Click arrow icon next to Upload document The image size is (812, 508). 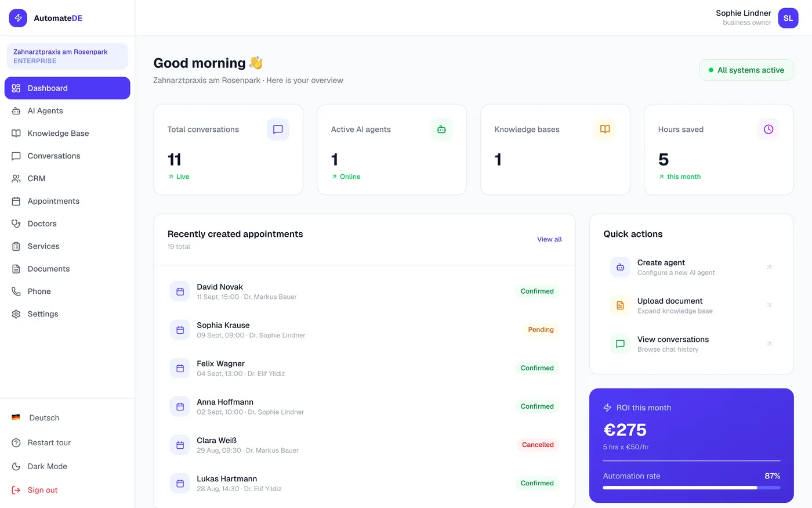[769, 305]
